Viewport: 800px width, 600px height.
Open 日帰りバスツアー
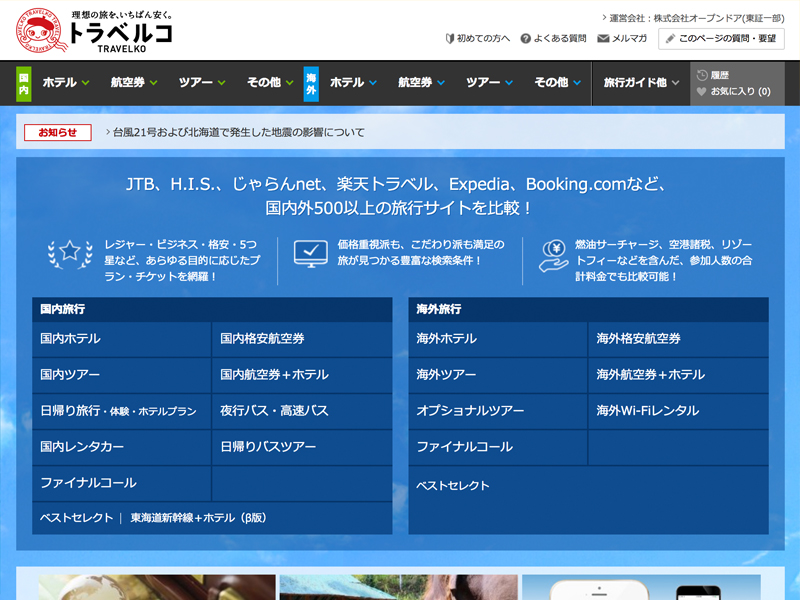[302, 447]
